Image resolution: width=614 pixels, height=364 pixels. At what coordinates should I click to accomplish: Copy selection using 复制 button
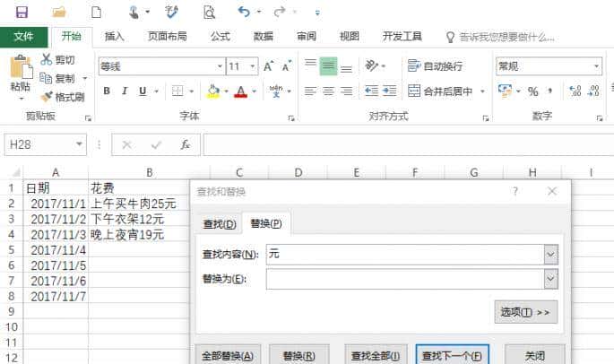pyautogui.click(x=57, y=78)
